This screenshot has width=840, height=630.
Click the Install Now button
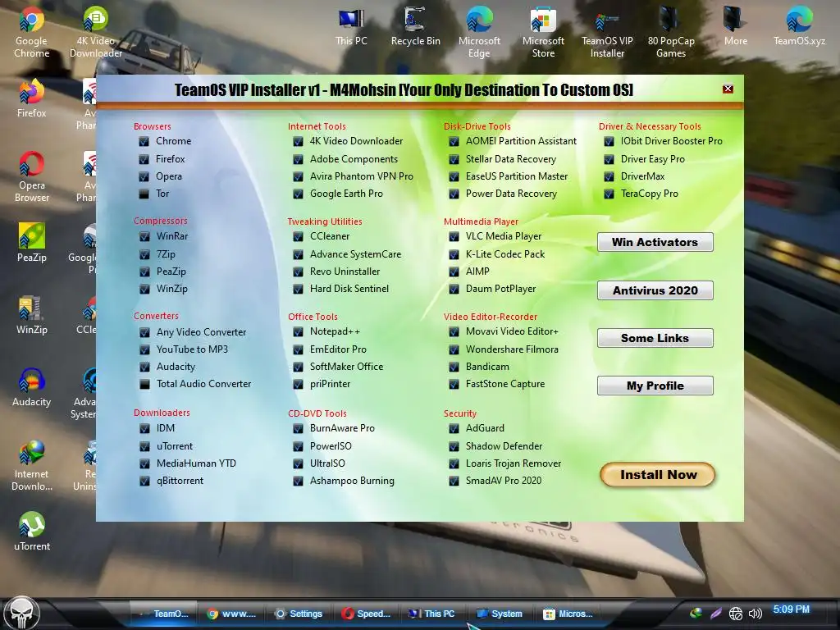pyautogui.click(x=658, y=475)
